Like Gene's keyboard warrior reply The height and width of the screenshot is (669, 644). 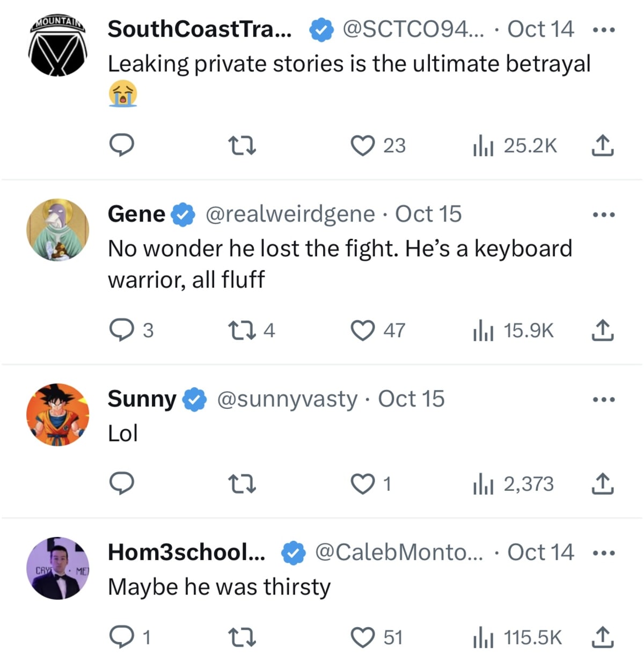(364, 330)
